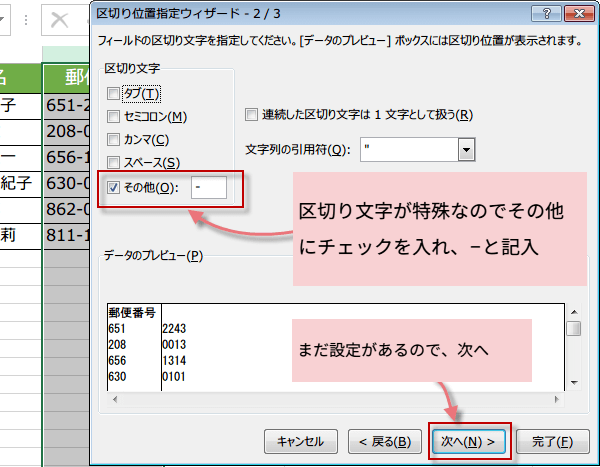Screen dimensions: 600x467
Task: Enable the タブ delimiter checkbox
Action: [114, 93]
